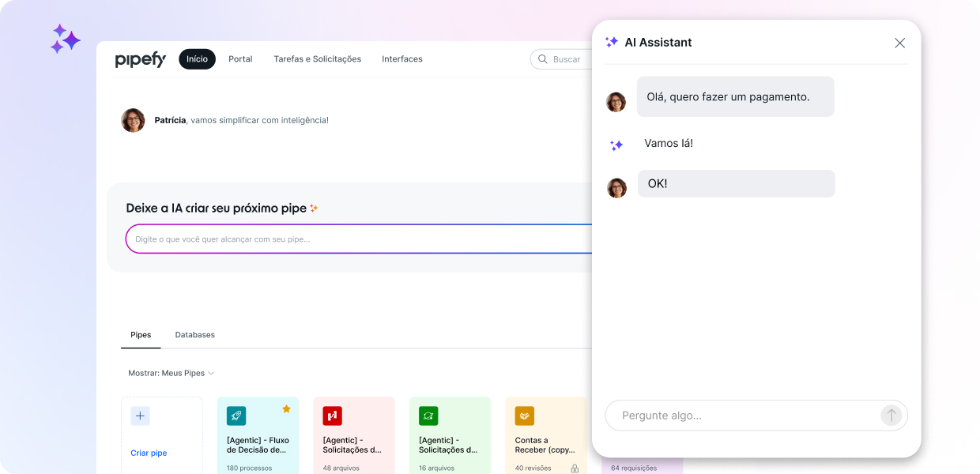This screenshot has height=474, width=980.
Task: Switch to the Databases tab
Action: [195, 335]
